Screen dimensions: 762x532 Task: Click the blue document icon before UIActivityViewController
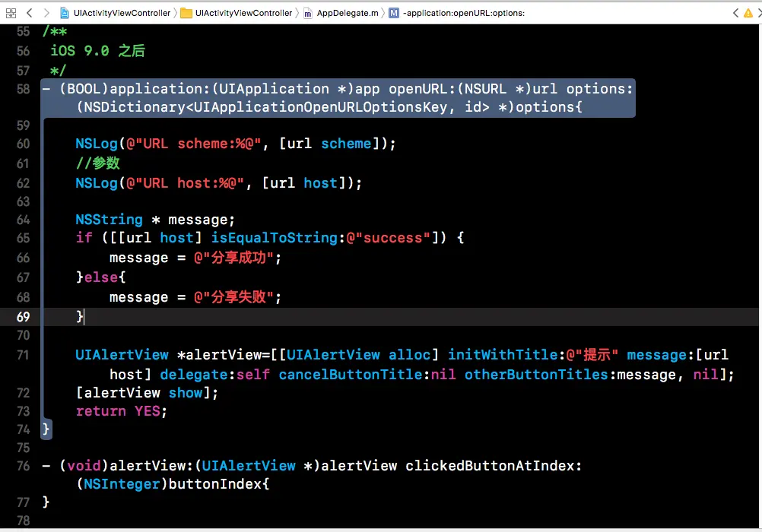tap(64, 12)
